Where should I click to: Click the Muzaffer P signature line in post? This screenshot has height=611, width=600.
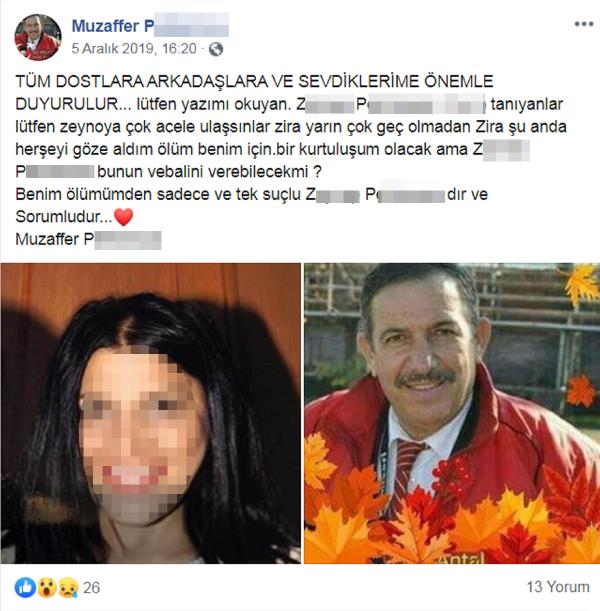pos(88,239)
